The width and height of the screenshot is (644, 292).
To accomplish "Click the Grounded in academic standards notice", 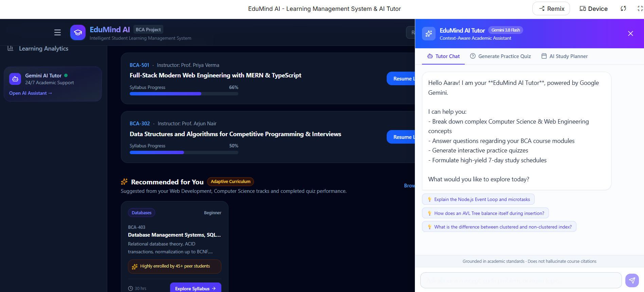I will tap(529, 261).
